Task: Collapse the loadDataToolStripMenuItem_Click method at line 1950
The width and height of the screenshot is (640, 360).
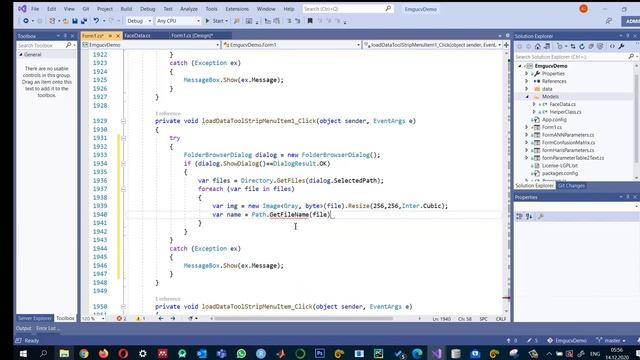Action: [123, 307]
